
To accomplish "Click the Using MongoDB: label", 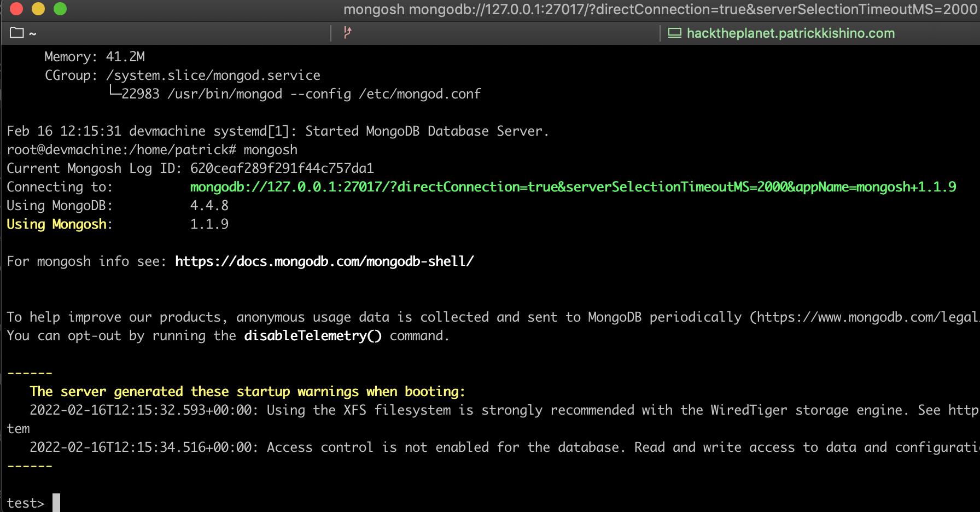I will click(x=60, y=205).
